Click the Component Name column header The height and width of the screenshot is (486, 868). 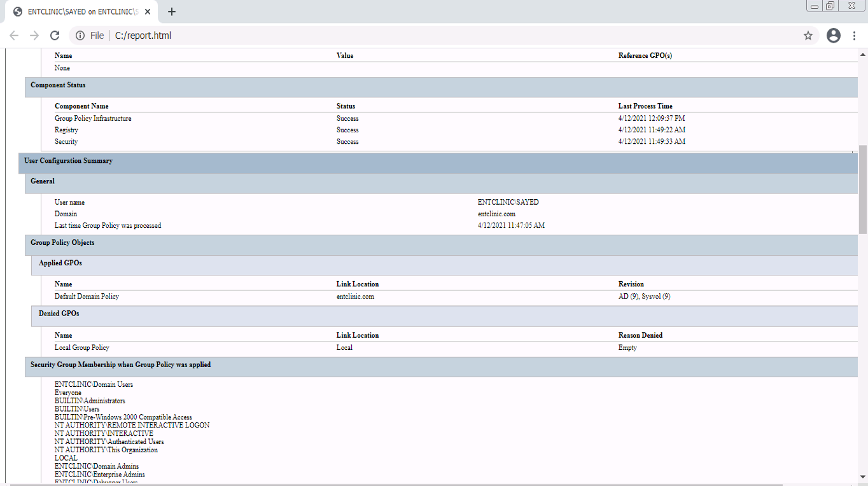81,106
